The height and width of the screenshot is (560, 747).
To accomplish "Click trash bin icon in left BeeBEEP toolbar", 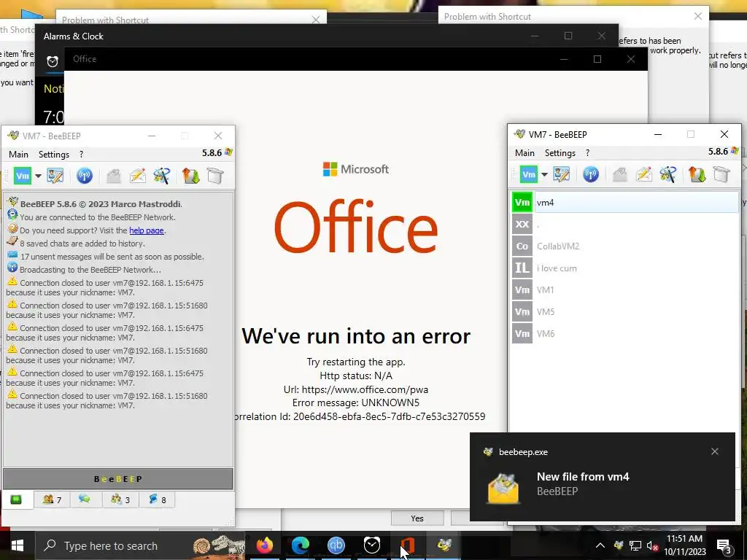I will pyautogui.click(x=215, y=176).
